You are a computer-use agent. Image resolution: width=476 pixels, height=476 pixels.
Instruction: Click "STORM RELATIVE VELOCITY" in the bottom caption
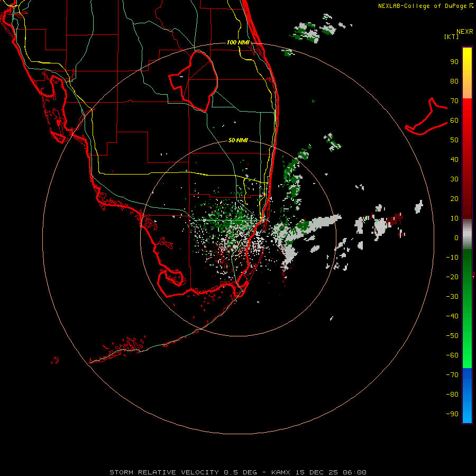[x=164, y=472]
